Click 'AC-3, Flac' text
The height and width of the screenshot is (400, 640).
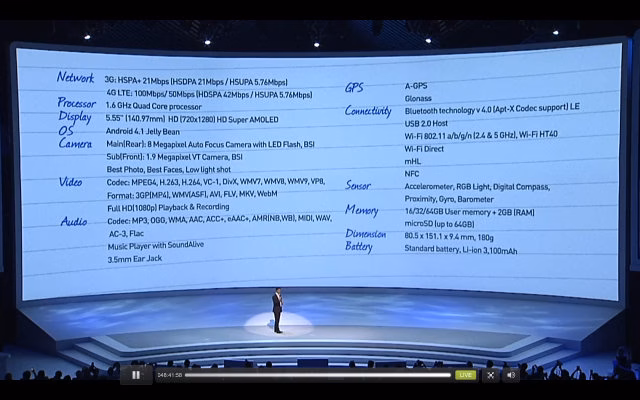click(126, 234)
